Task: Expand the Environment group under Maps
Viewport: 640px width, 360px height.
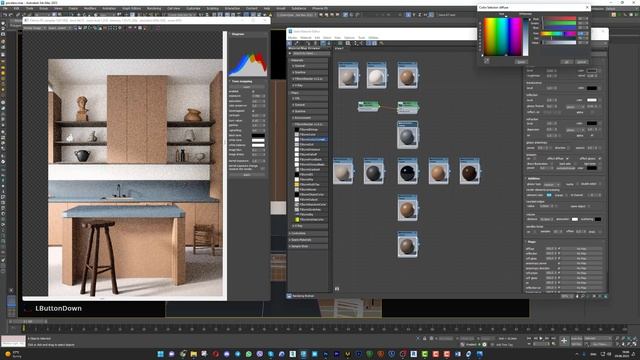Action: pos(309,118)
